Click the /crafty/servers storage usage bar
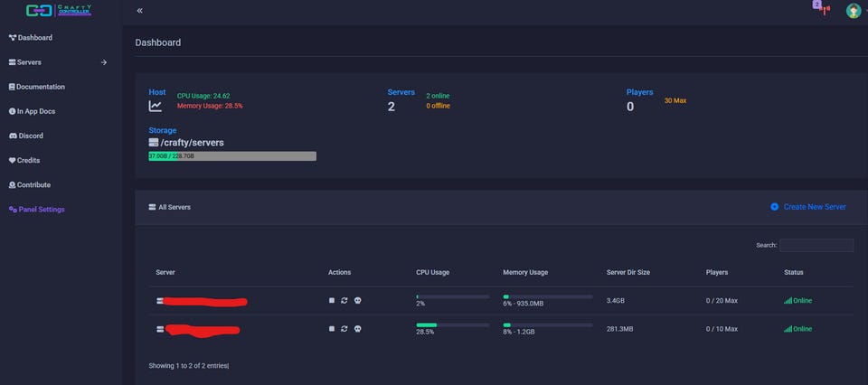This screenshot has height=385, width=868. point(232,156)
